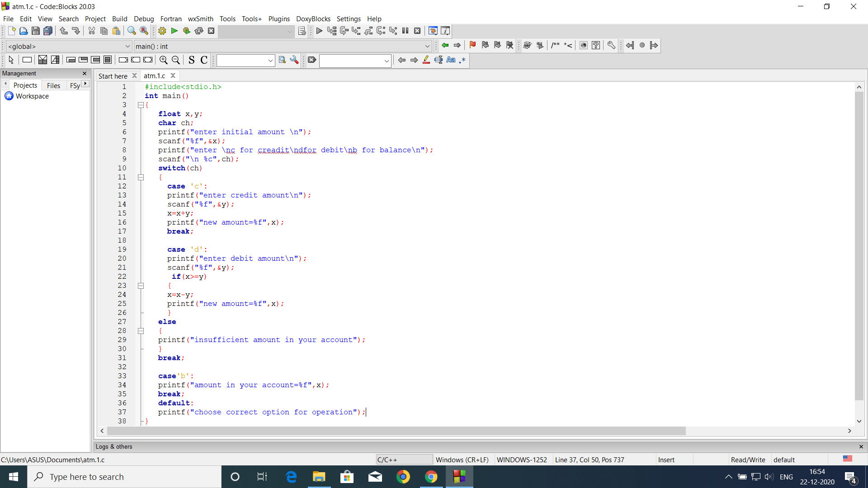The width and height of the screenshot is (868, 488).
Task: Toggle the highlight occurrences marker icon
Action: pyautogui.click(x=426, y=60)
